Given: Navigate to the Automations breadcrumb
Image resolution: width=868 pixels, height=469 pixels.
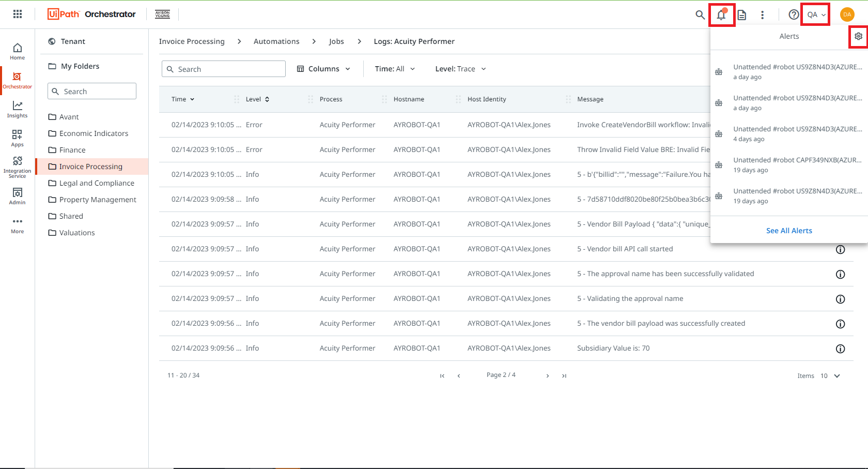Looking at the screenshot, I should pyautogui.click(x=276, y=41).
